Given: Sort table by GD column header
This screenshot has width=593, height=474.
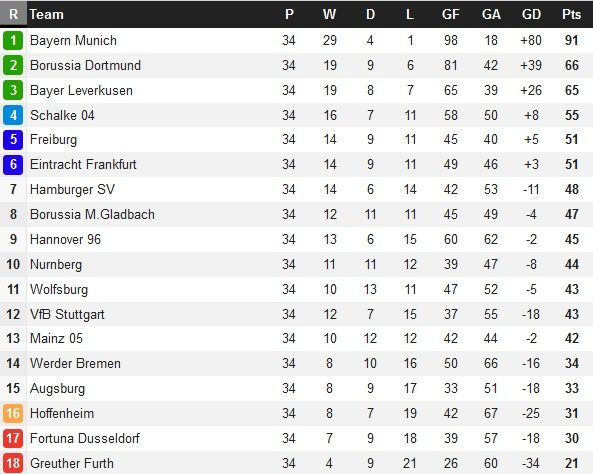Looking at the screenshot, I should click(x=531, y=14).
